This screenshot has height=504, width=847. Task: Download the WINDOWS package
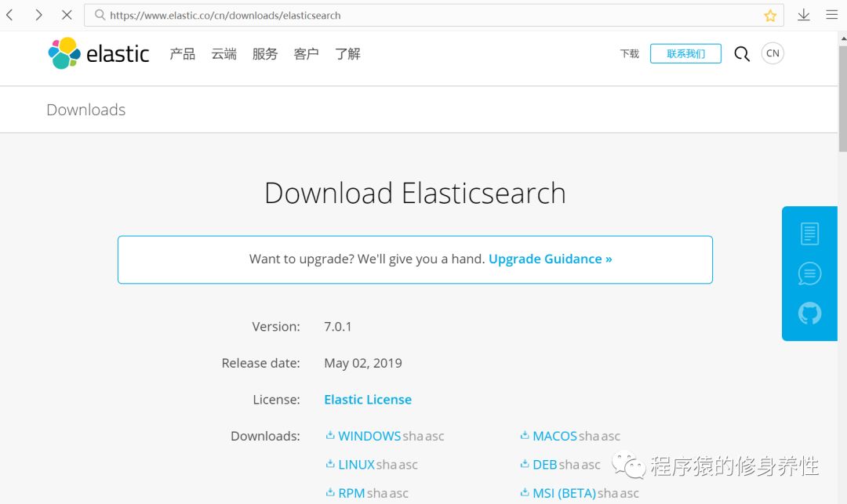[369, 436]
